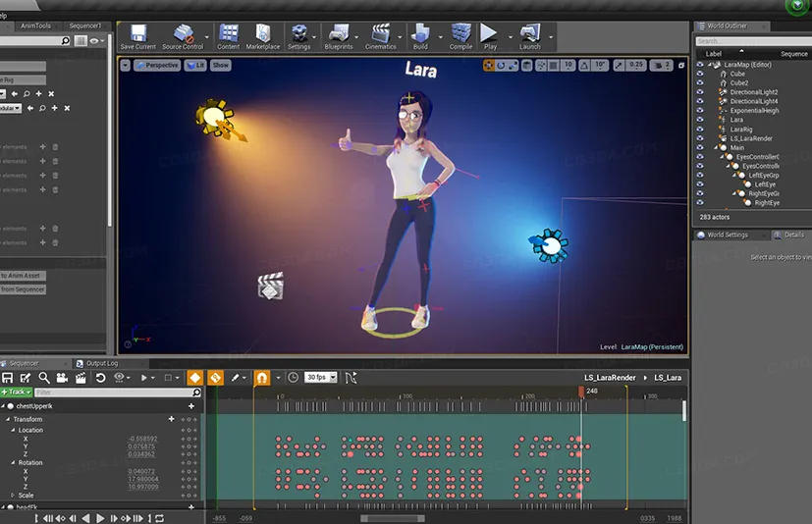Open Source Control from the toolbar
812x524 pixels.
tap(183, 36)
